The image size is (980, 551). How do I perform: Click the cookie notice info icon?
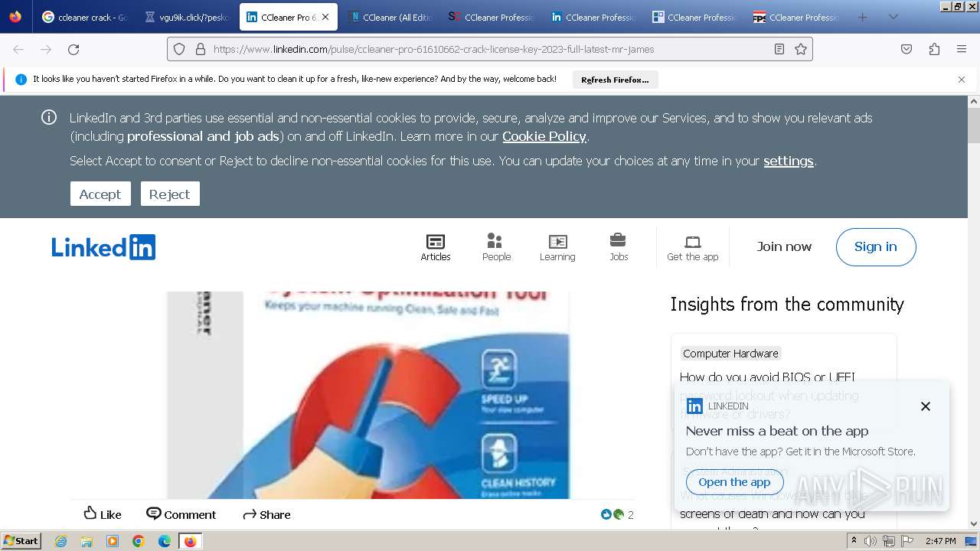[x=49, y=117]
